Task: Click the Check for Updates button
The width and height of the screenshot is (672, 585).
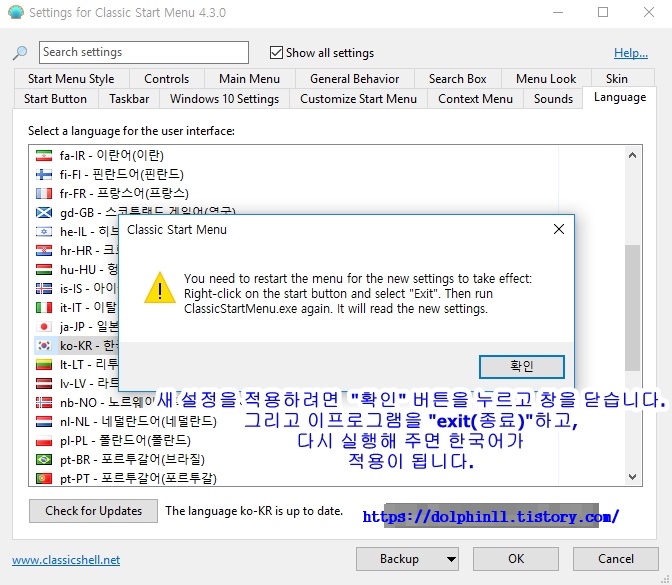Action: 93,511
